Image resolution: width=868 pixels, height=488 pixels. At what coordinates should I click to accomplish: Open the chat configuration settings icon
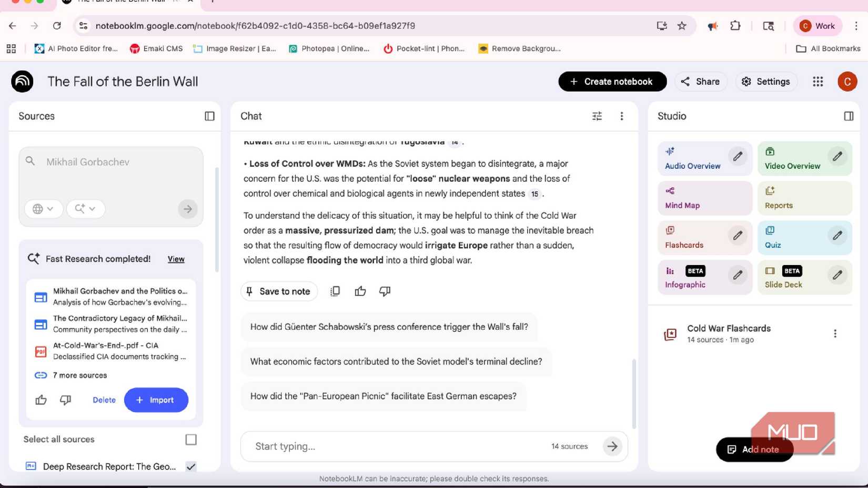tap(597, 116)
